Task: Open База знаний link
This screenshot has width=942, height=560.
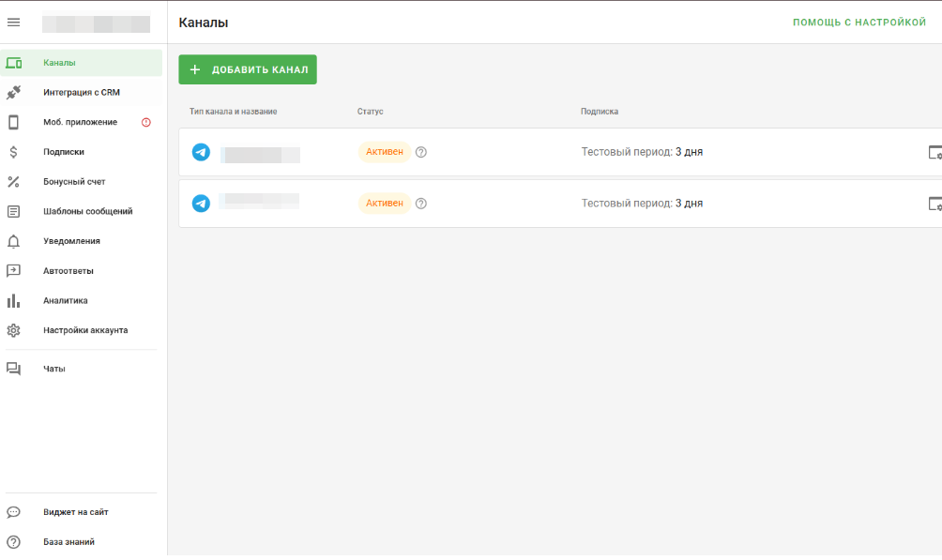Action: (81, 542)
